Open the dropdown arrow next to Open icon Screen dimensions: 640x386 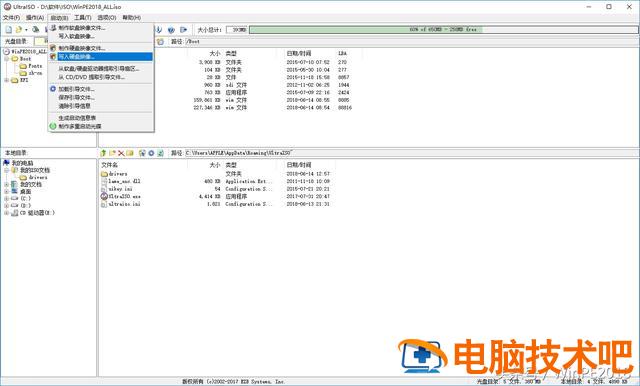26,30
